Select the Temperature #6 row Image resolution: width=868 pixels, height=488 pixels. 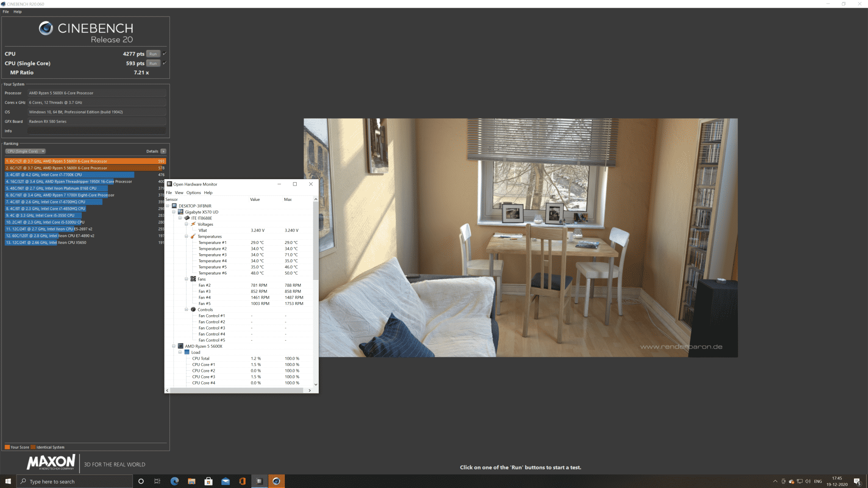click(239, 273)
